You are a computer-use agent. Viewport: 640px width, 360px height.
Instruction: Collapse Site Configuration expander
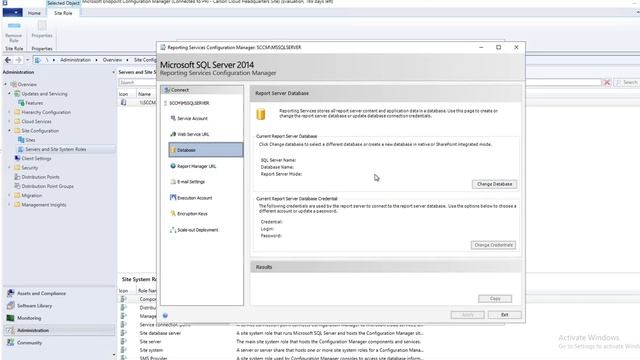click(10, 131)
